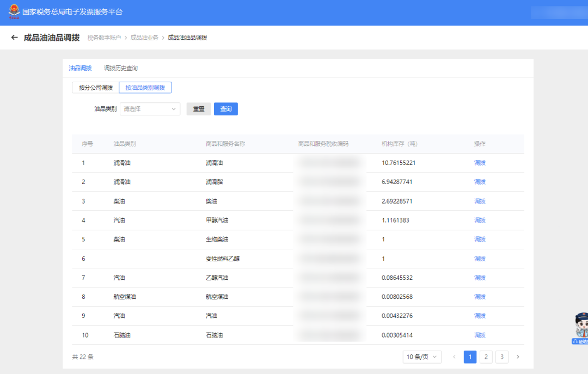Click 调拨 for 润滑脂 row
Viewport: 588px width, 374px height.
tap(479, 182)
